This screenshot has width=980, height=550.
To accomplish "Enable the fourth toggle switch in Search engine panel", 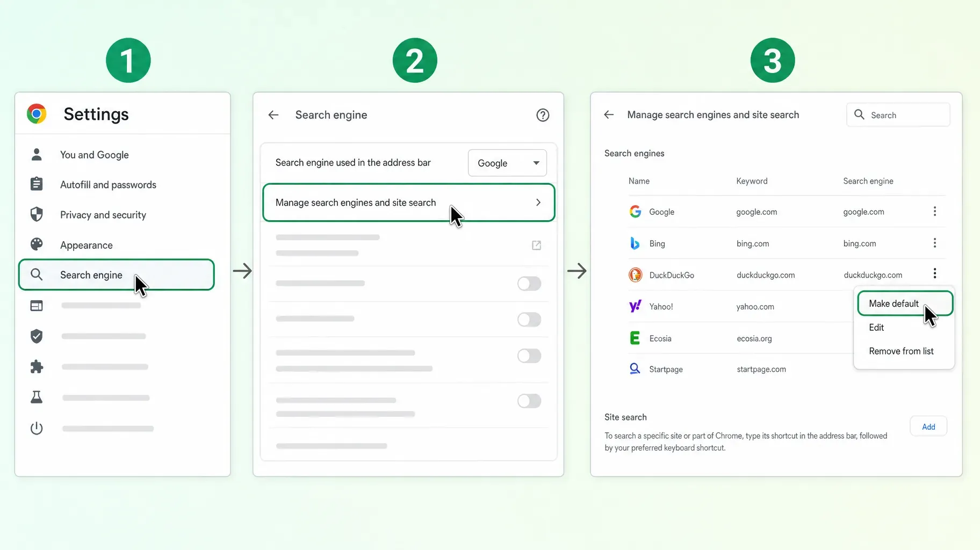I will 529,401.
